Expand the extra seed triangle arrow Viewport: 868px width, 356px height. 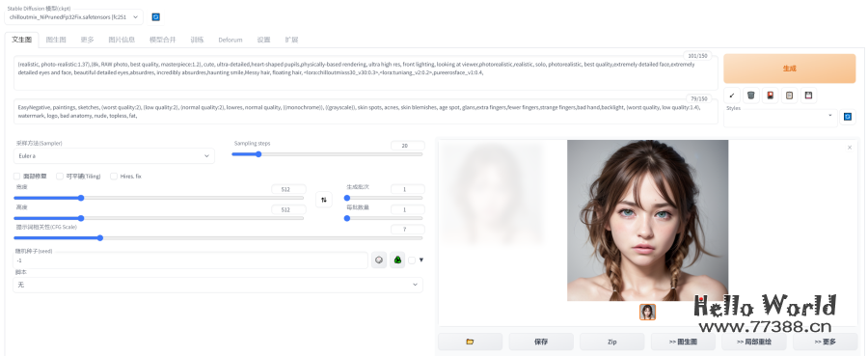(421, 260)
